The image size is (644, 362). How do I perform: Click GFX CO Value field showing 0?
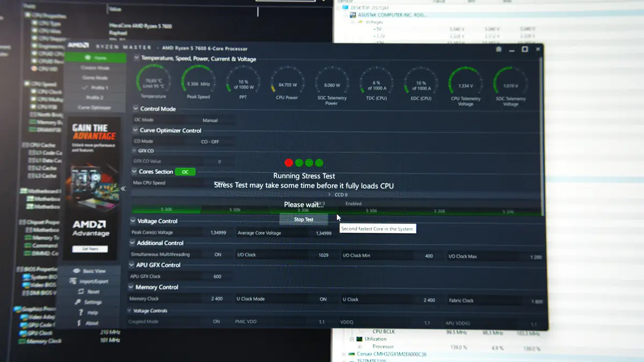(x=219, y=161)
